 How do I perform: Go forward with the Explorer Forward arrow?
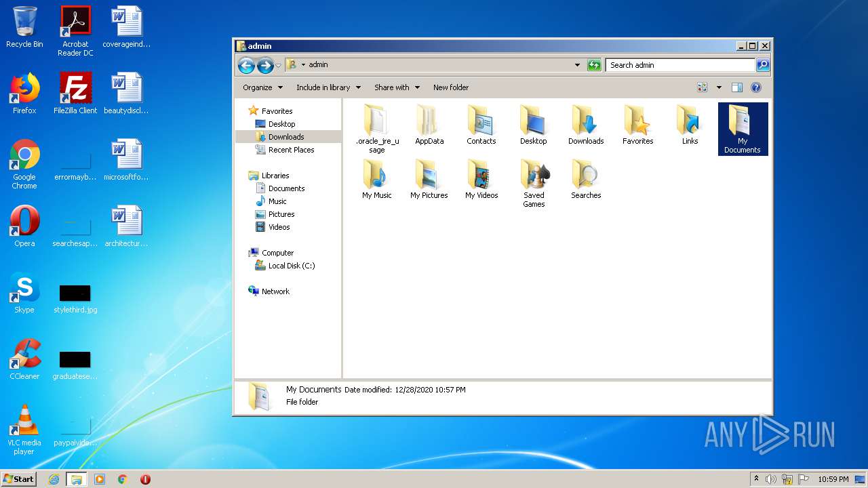265,65
